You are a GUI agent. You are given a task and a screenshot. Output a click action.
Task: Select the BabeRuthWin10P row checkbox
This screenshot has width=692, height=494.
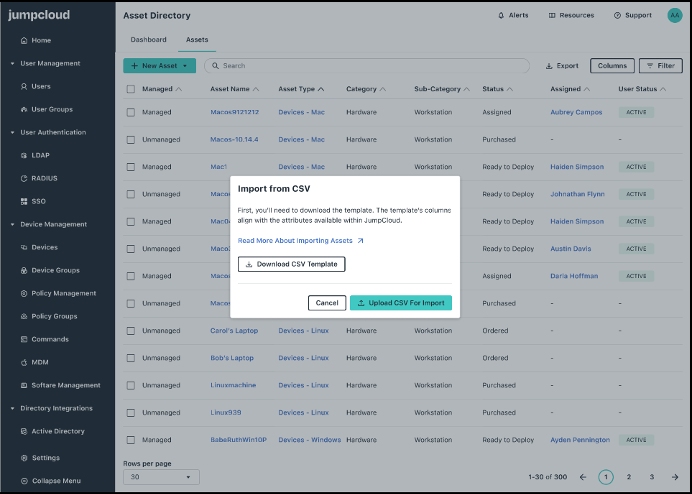131,440
